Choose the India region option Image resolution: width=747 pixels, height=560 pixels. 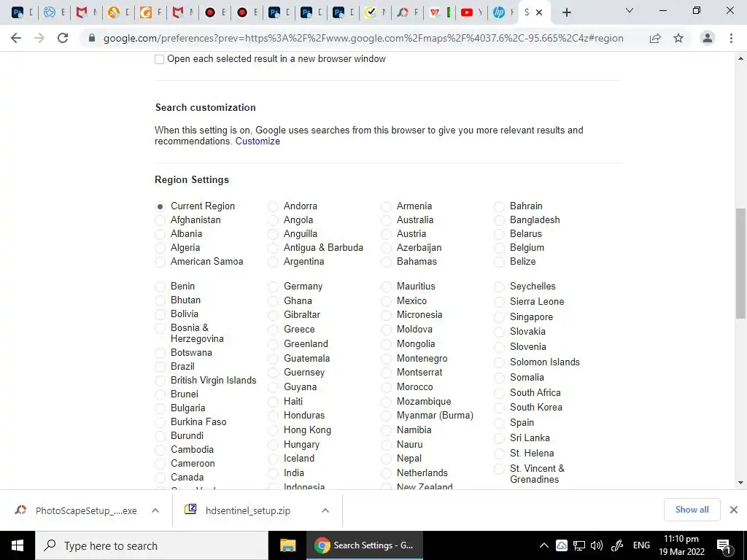pyautogui.click(x=273, y=473)
